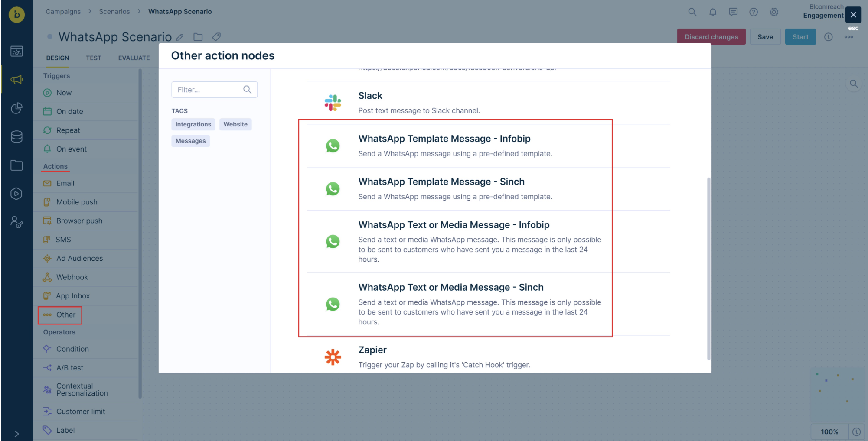Image resolution: width=868 pixels, height=441 pixels.
Task: Click the filter search magnifier icon
Action: pos(247,90)
